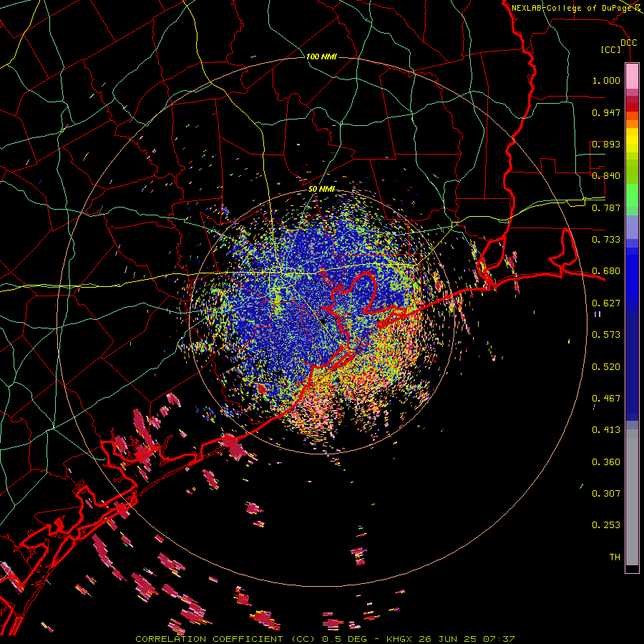Click the 0.573 color scale value

(x=606, y=335)
